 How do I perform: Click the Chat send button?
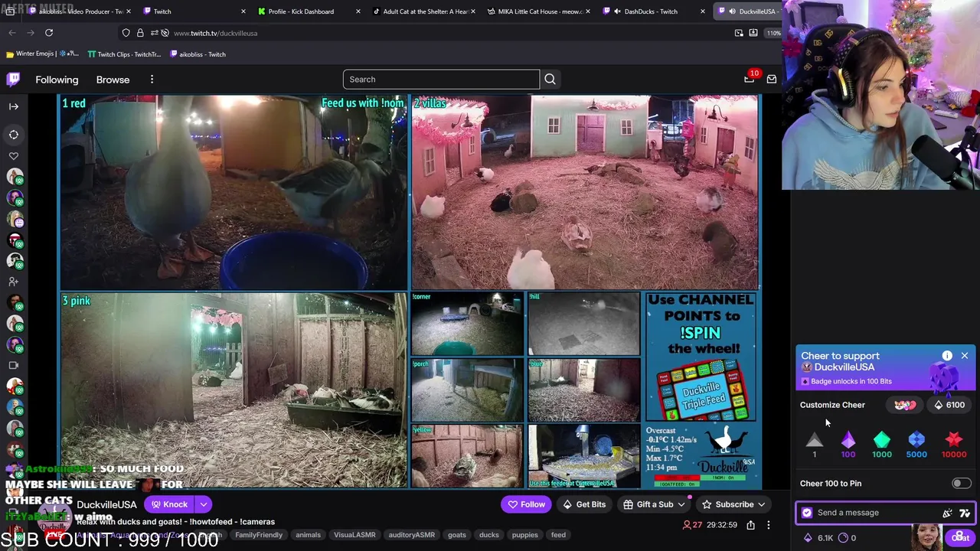click(x=960, y=537)
